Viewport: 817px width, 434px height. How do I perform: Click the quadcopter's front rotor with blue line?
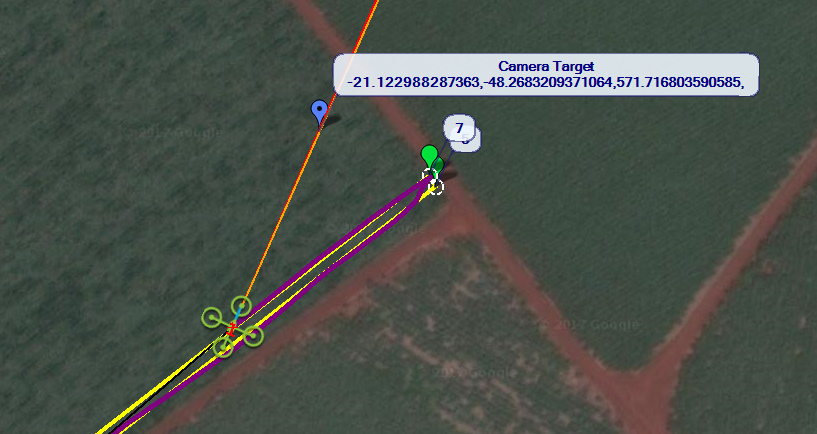241,306
